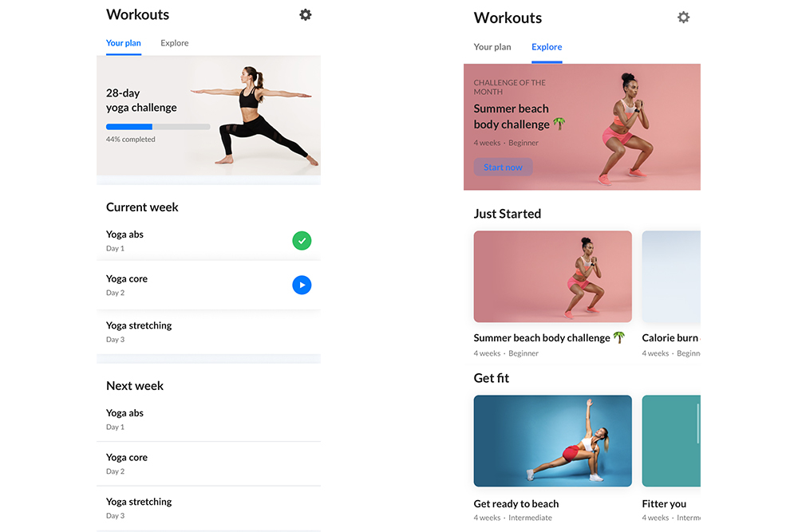Viewport: 798px width, 532px height.
Task: Select the active Explore tab on right screen
Action: [x=547, y=47]
